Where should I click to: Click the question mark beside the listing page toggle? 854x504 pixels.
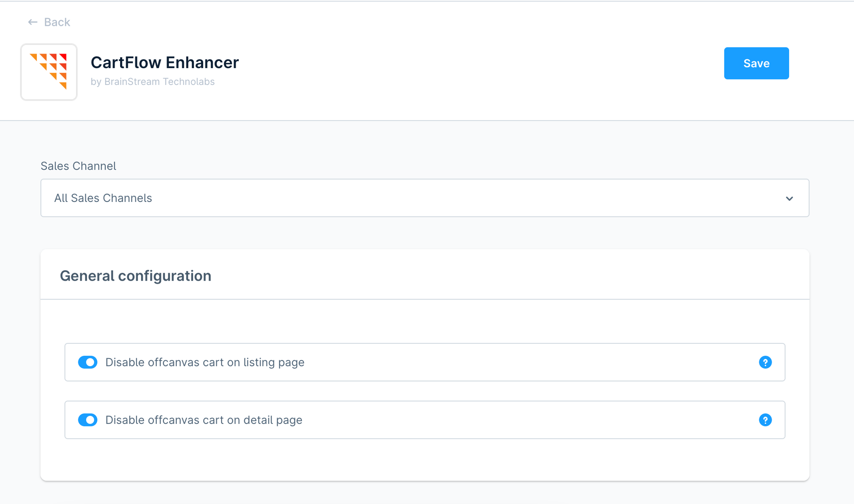pos(765,362)
